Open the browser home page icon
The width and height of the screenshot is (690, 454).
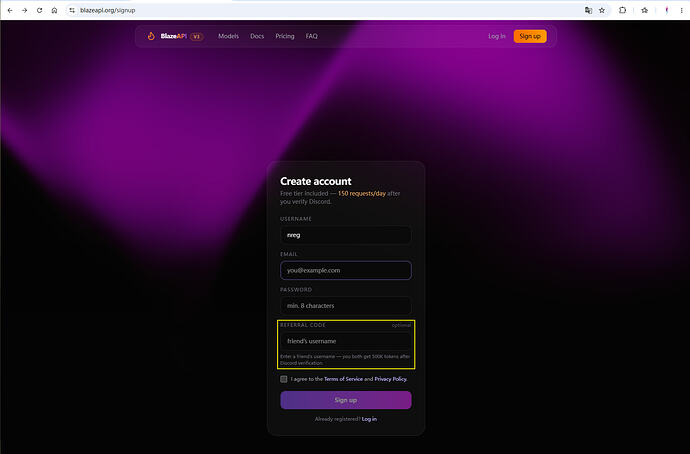pos(54,10)
